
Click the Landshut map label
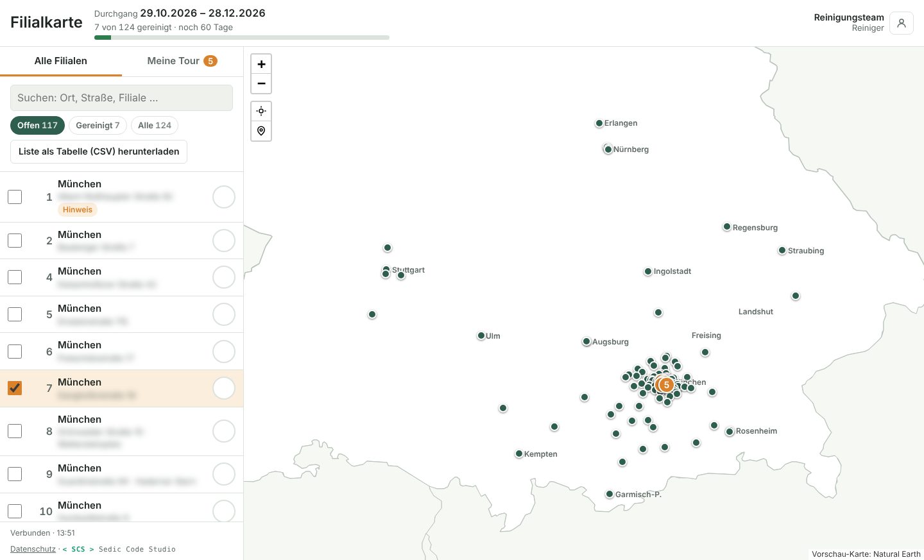click(x=756, y=312)
